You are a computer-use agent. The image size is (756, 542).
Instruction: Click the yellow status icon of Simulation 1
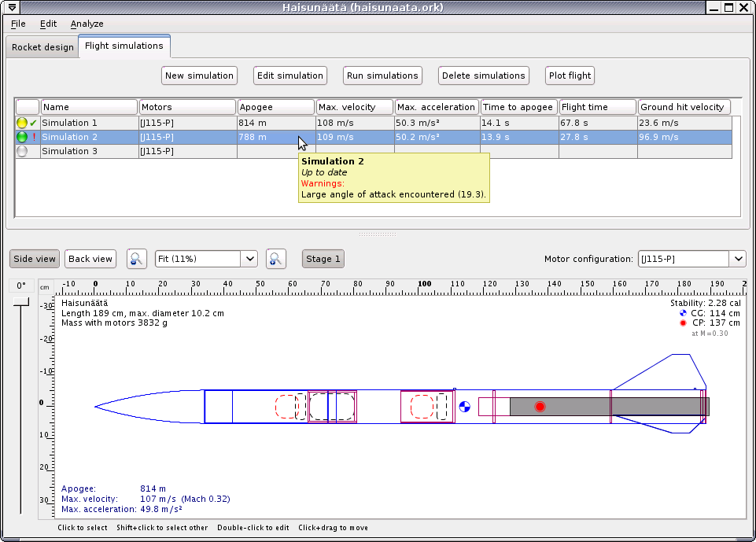pyautogui.click(x=22, y=123)
